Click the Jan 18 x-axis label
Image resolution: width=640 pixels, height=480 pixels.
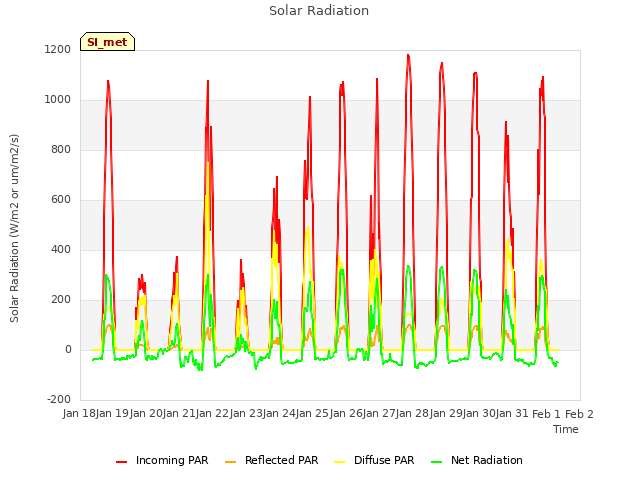tap(79, 414)
